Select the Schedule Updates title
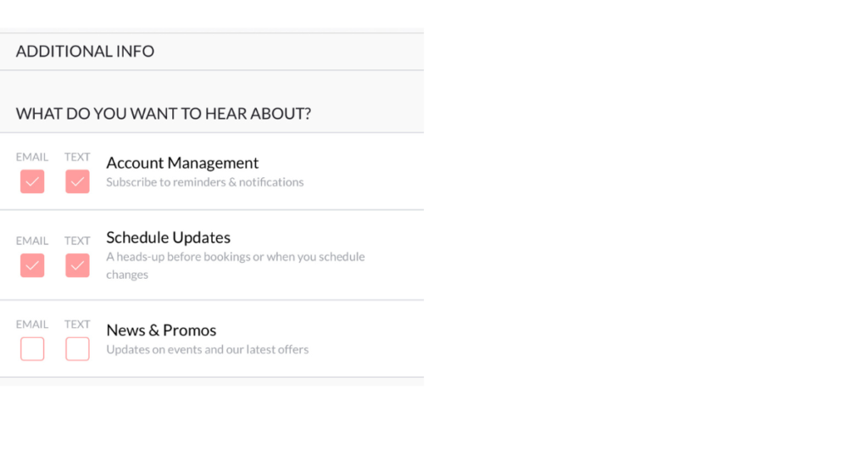This screenshot has height=456, width=868. pyautogui.click(x=168, y=237)
